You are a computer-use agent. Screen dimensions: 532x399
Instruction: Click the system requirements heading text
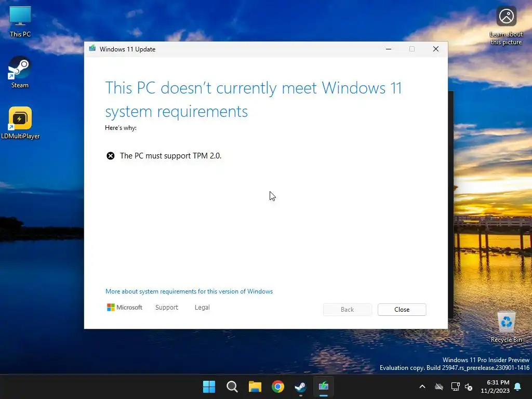tap(254, 99)
